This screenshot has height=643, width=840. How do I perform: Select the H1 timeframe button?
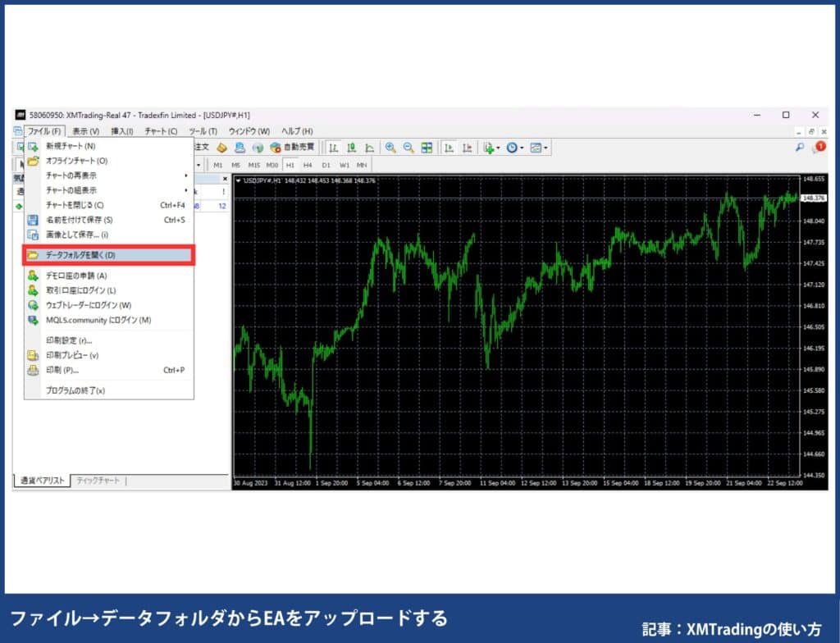[x=290, y=165]
